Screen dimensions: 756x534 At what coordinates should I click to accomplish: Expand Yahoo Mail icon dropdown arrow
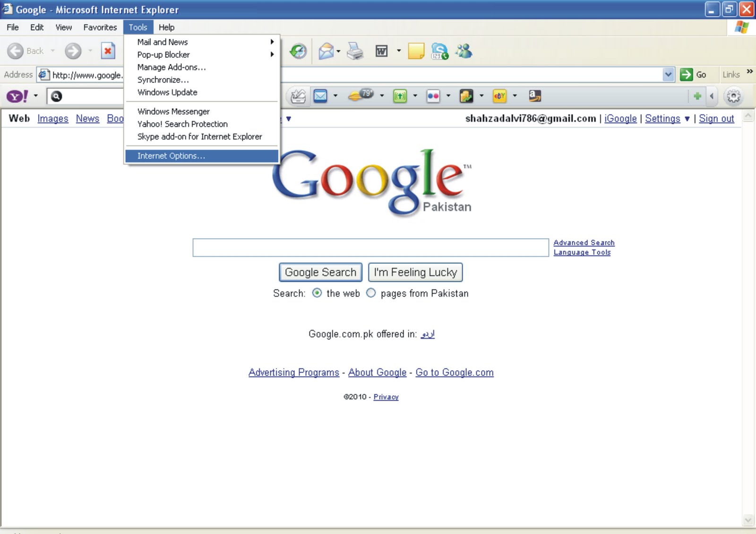coord(335,96)
